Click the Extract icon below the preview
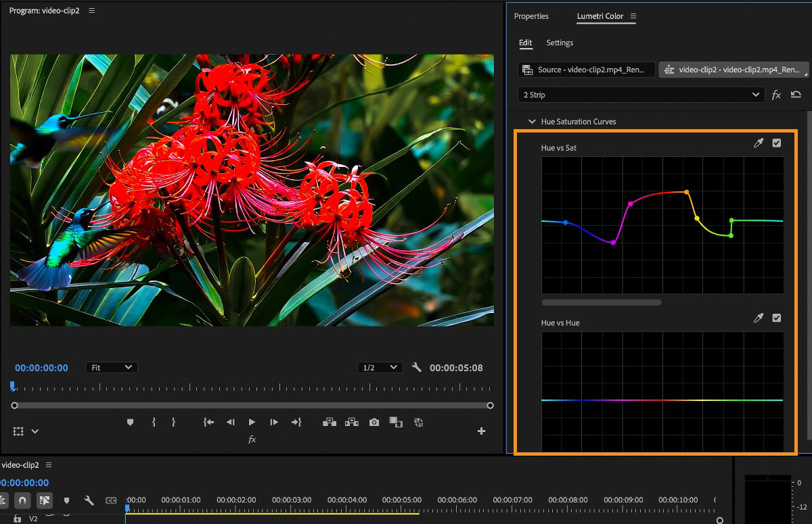Screen dimensions: 812x524 (x=351, y=422)
